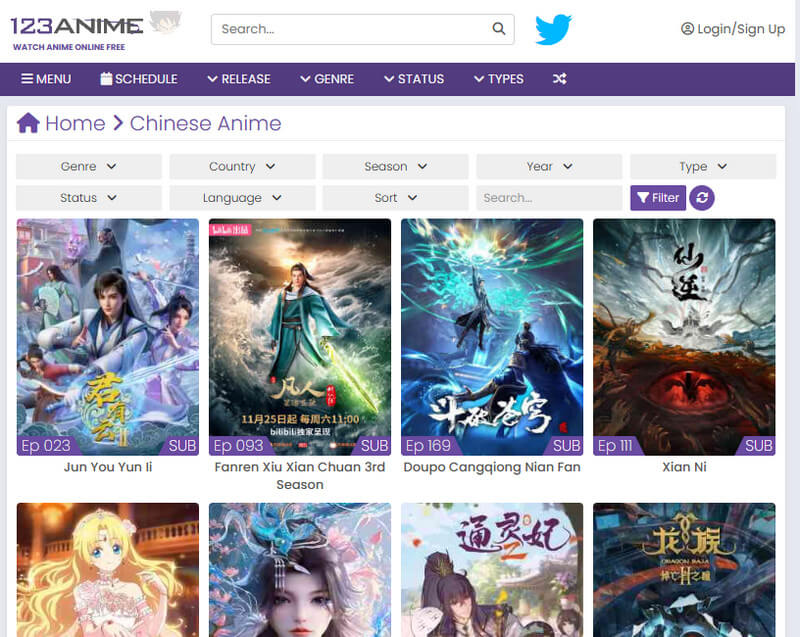
Task: Click the Ep 093 episode badge
Action: [x=238, y=446]
